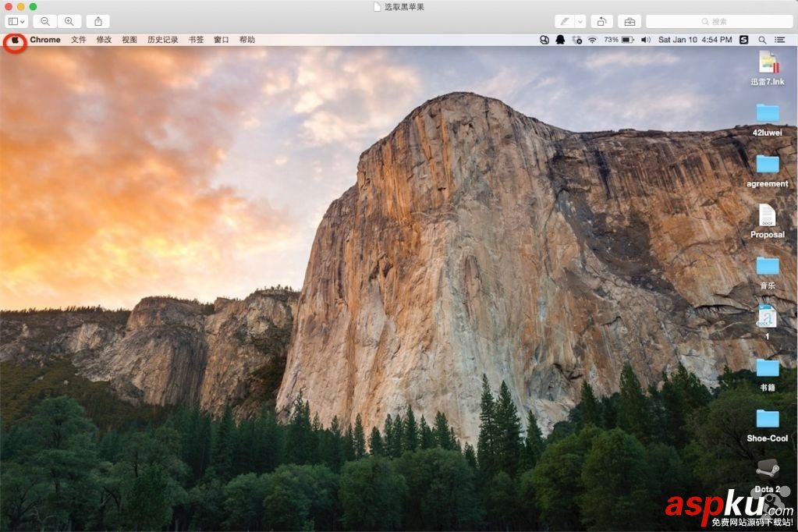Open the 历史记录 menu

(x=161, y=39)
